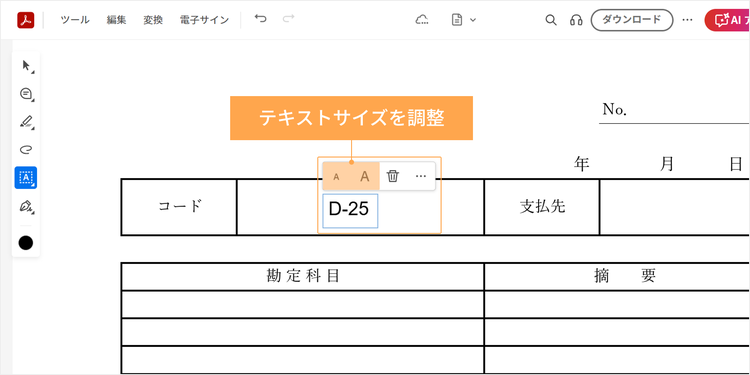
Task: Click the ダウンロード button
Action: coord(632,20)
